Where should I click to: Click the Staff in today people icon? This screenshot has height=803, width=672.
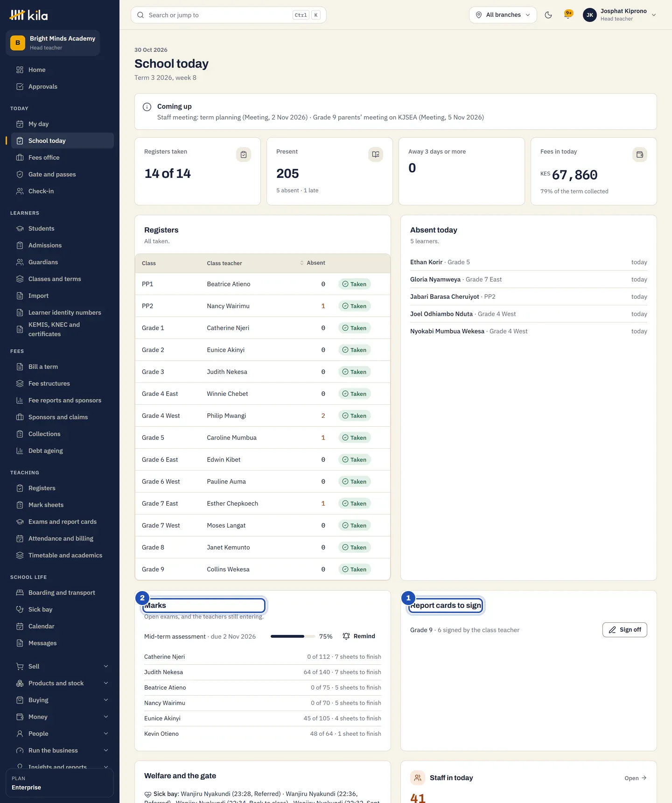pyautogui.click(x=418, y=778)
